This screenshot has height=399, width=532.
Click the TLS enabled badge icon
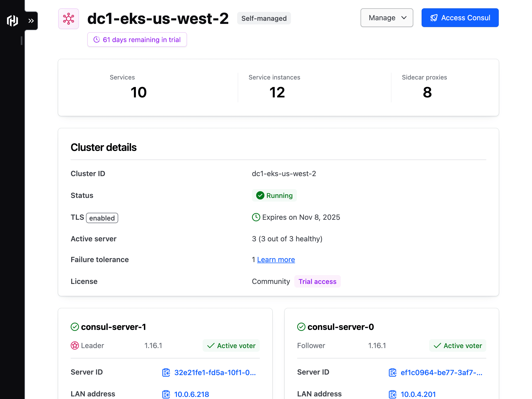(x=102, y=217)
